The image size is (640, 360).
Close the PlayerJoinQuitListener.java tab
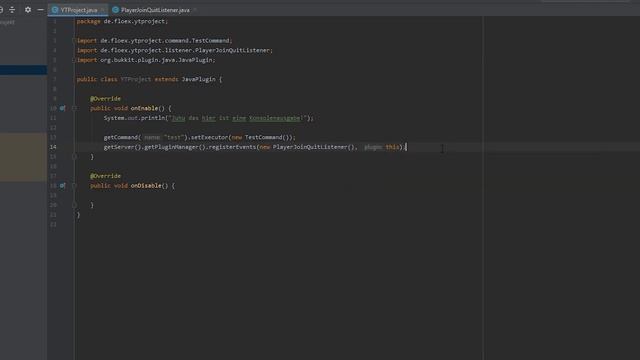195,10
